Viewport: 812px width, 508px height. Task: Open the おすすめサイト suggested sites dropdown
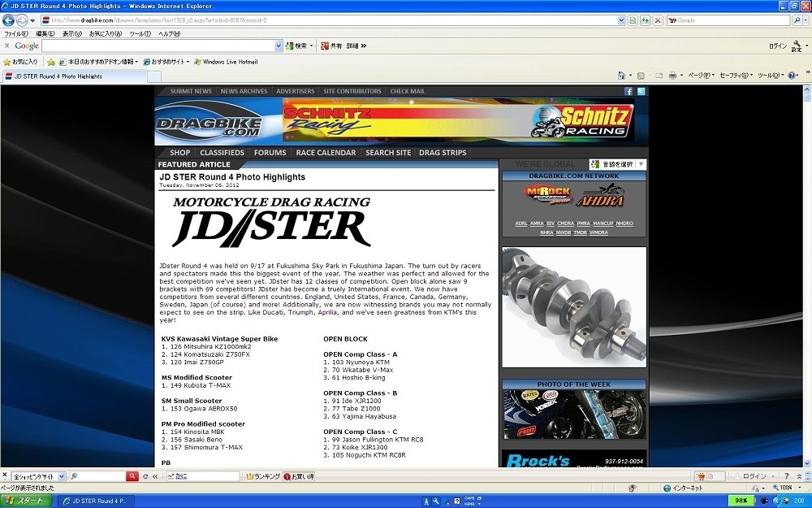[x=166, y=62]
